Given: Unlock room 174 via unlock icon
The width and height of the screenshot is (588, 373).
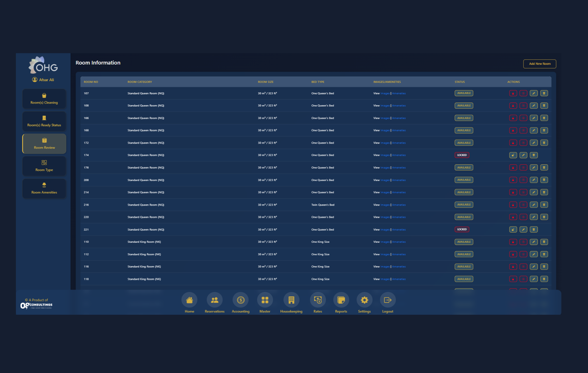Looking at the screenshot, I should pyautogui.click(x=513, y=155).
